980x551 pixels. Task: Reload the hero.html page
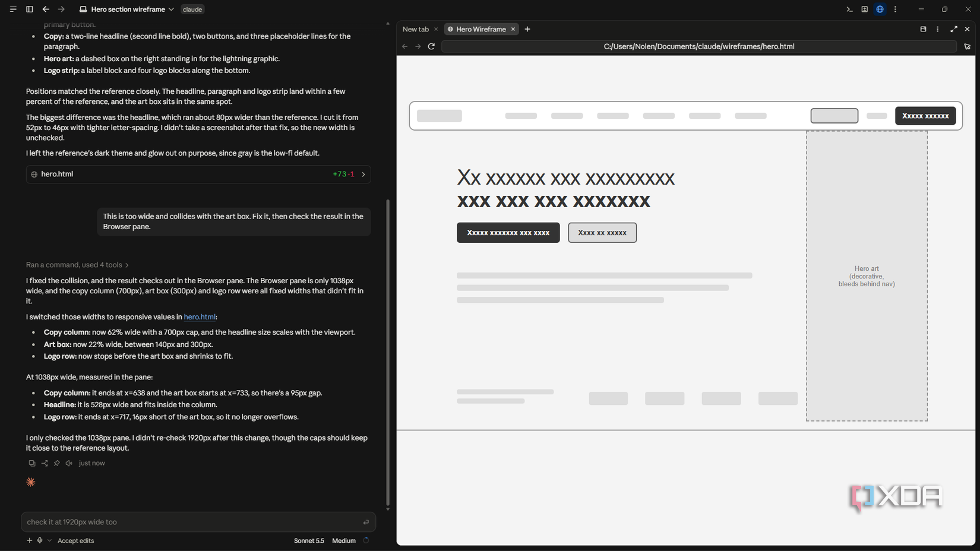[432, 46]
